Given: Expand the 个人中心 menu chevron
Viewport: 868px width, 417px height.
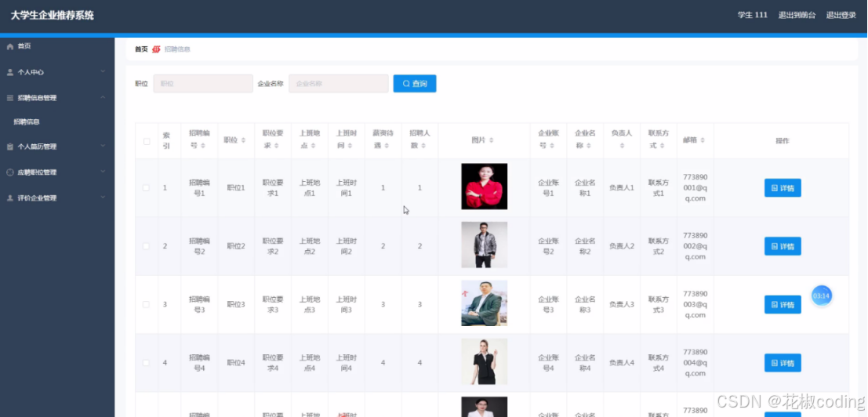Looking at the screenshot, I should [x=103, y=72].
